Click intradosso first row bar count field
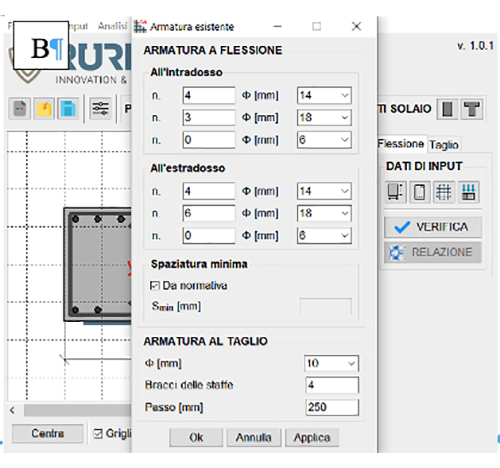Viewport: 500px width, 468px height. click(209, 95)
